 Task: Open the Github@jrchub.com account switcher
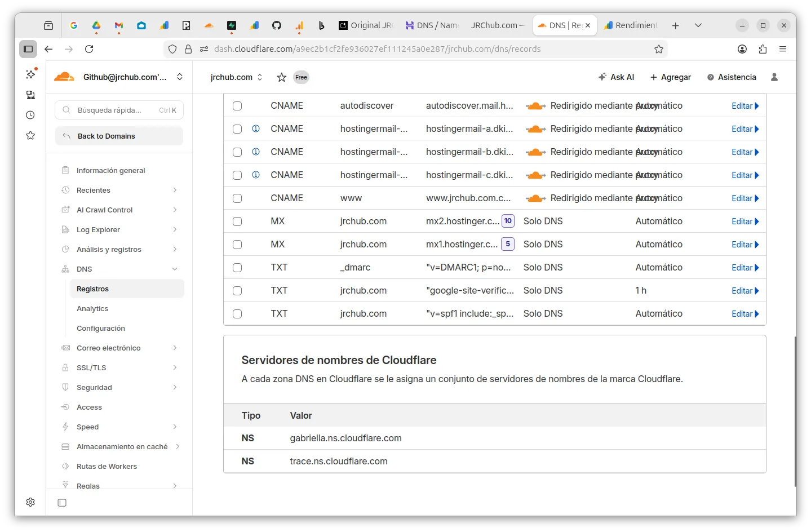119,77
